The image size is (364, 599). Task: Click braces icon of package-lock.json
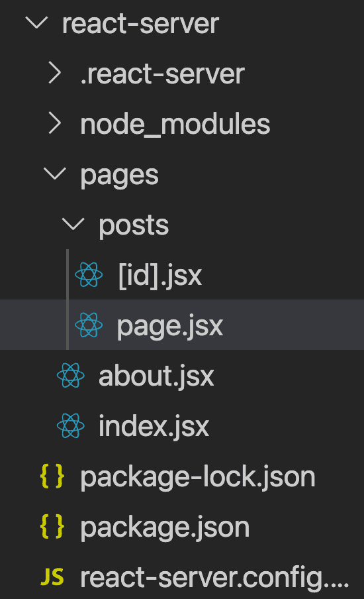click(x=52, y=476)
